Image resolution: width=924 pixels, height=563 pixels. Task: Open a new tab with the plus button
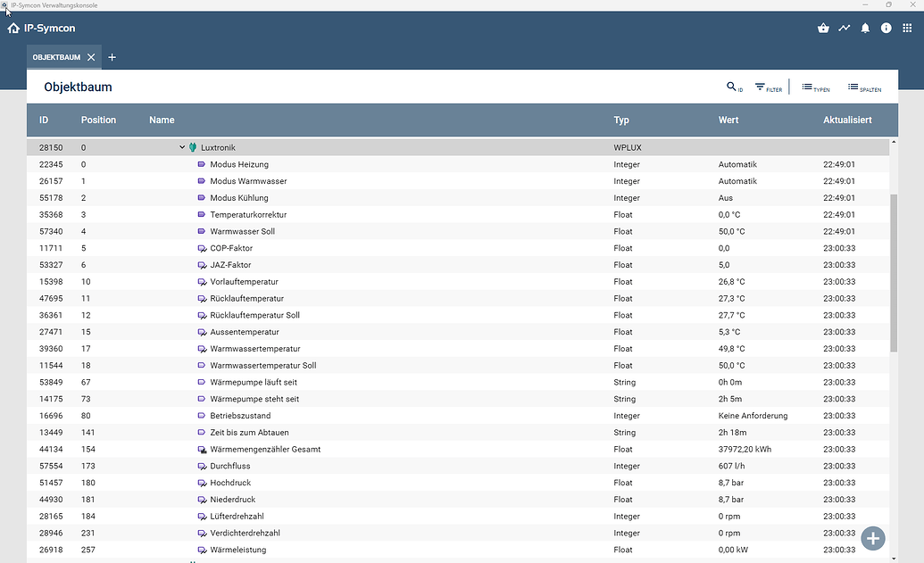(x=112, y=56)
